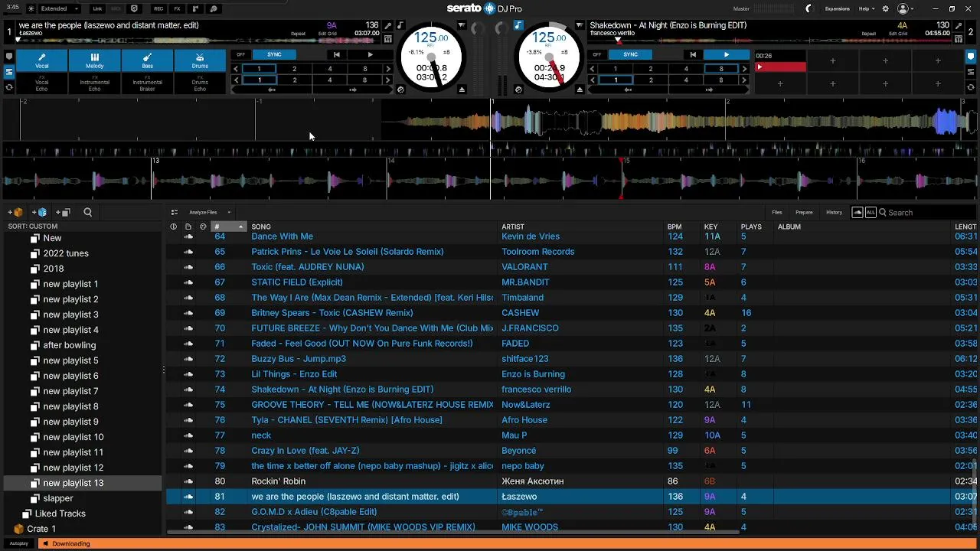Viewport: 980px width, 551px height.
Task: Turn SYNC on for deck 1
Action: (x=274, y=54)
